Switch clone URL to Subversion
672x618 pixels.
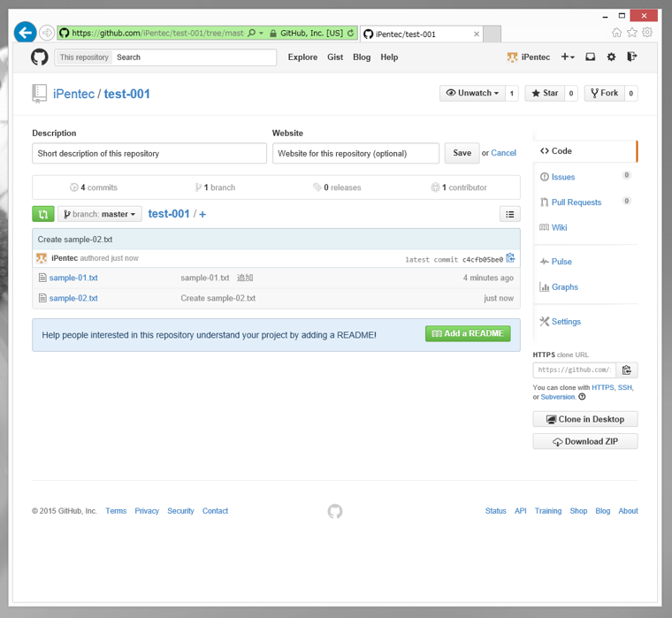point(558,397)
